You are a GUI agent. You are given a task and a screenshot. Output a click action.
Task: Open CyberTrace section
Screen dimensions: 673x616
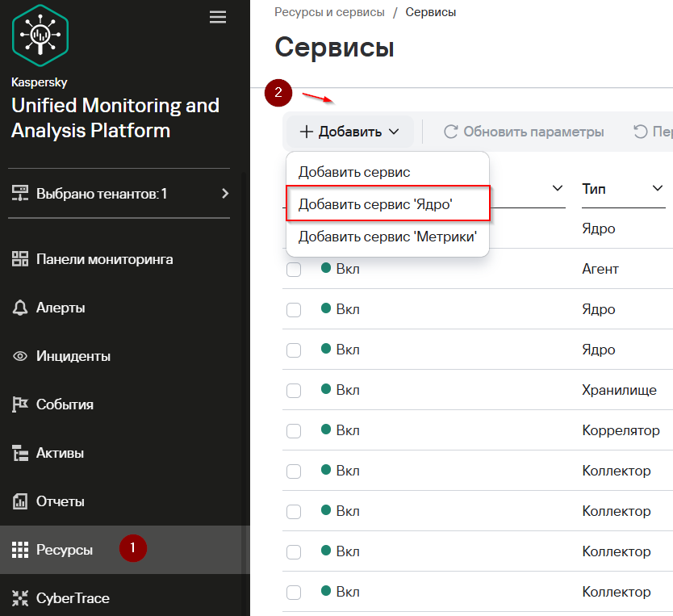pyautogui.click(x=73, y=598)
